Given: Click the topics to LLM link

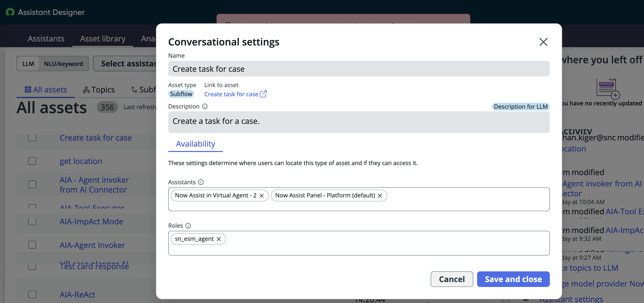Looking at the screenshot, I should click(x=590, y=268).
